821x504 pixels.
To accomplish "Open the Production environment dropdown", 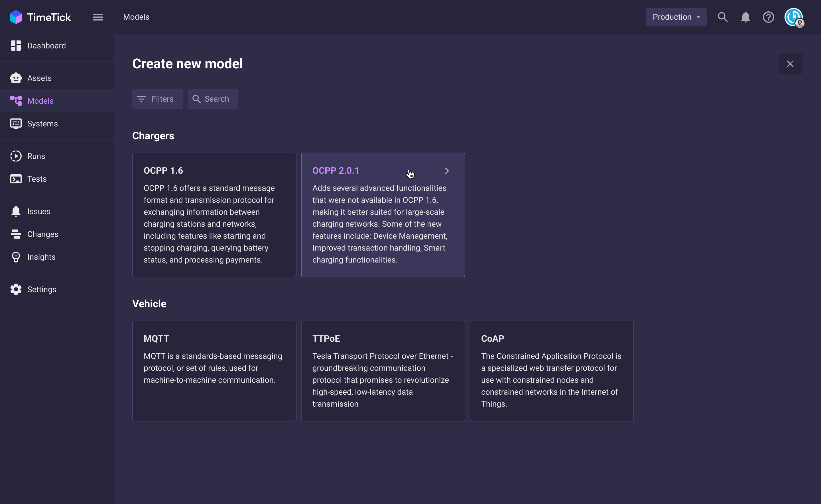I will (676, 17).
